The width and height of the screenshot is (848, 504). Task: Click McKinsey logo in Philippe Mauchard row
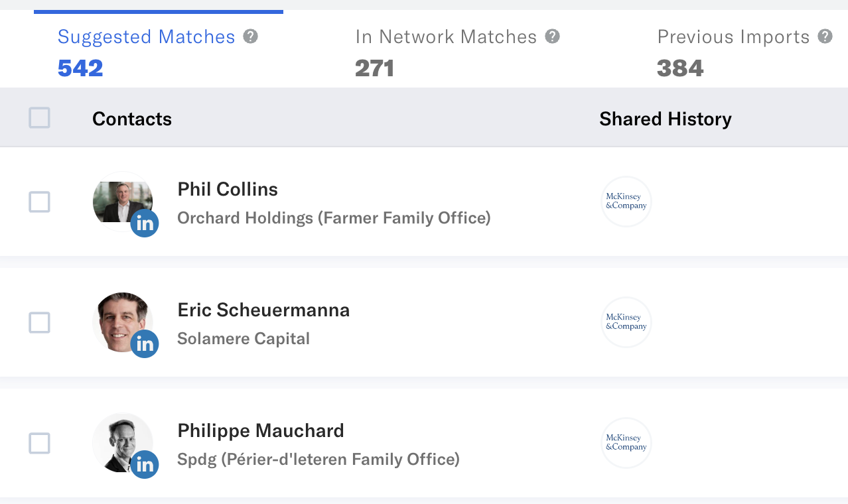click(626, 443)
